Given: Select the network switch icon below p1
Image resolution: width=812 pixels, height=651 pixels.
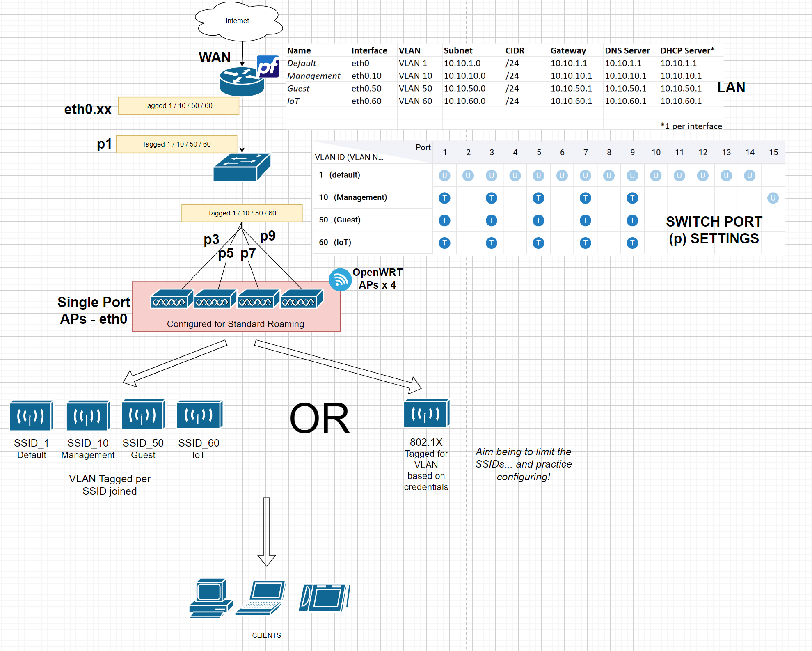Looking at the screenshot, I should [241, 166].
